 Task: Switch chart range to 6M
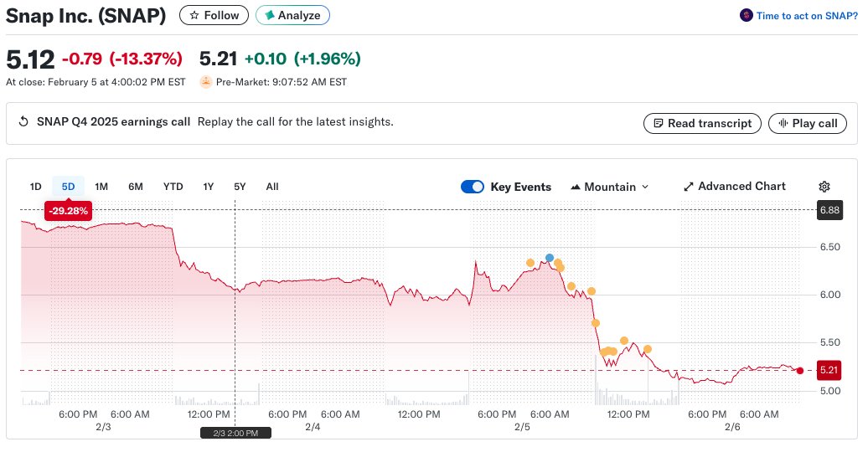click(136, 187)
